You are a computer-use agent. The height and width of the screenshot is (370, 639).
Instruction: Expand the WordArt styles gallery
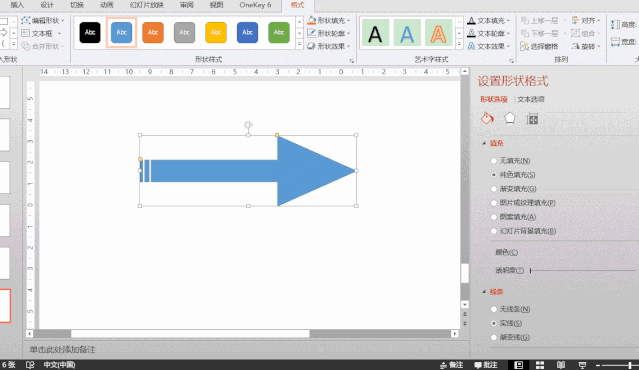pyautogui.click(x=459, y=45)
